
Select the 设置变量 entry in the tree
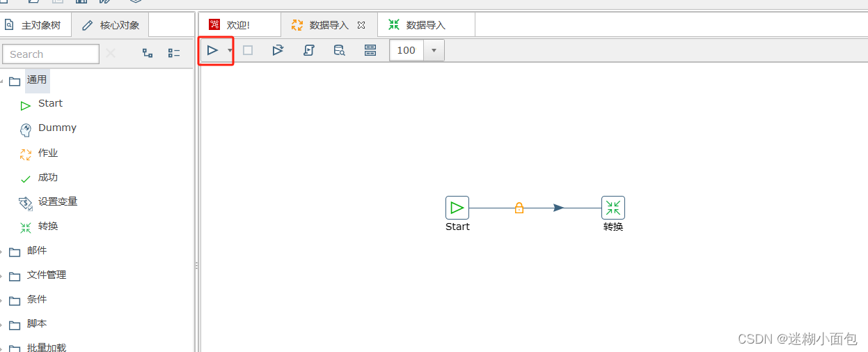(x=58, y=201)
